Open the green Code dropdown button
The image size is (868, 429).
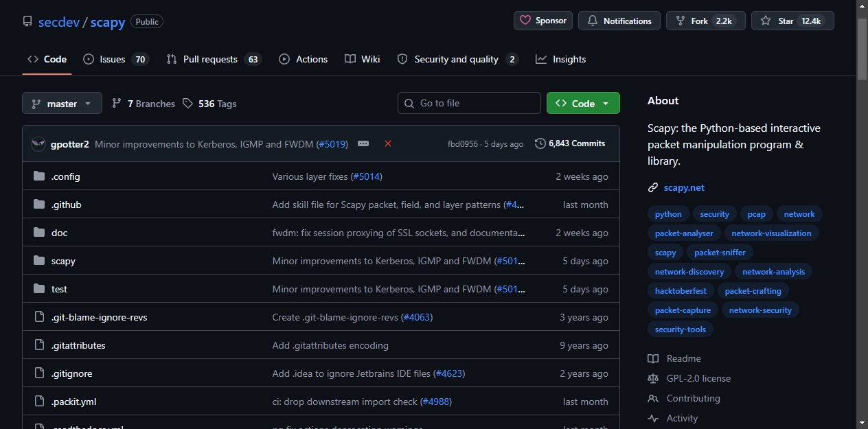click(x=583, y=103)
